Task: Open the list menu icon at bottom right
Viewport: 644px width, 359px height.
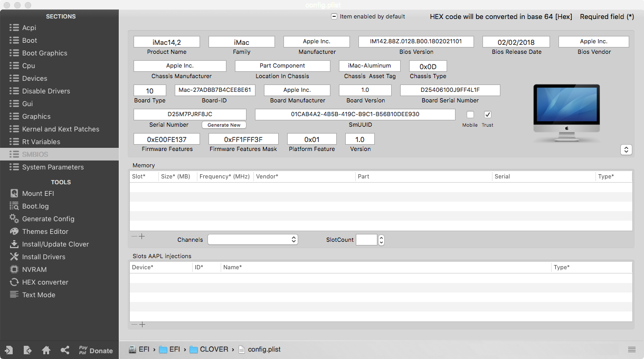Action: click(631, 349)
